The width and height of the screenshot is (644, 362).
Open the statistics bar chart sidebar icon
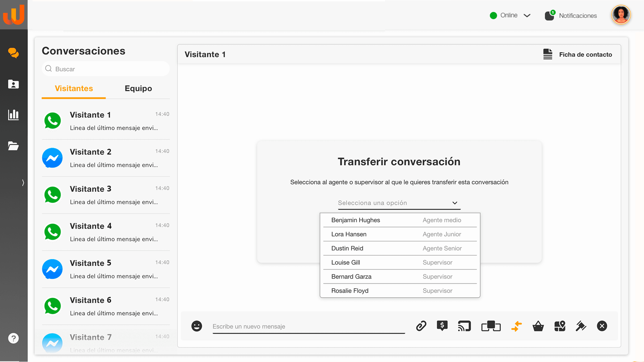13,115
